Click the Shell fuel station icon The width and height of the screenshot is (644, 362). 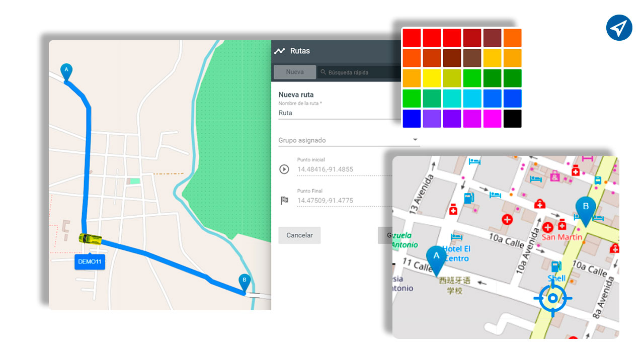tap(556, 266)
